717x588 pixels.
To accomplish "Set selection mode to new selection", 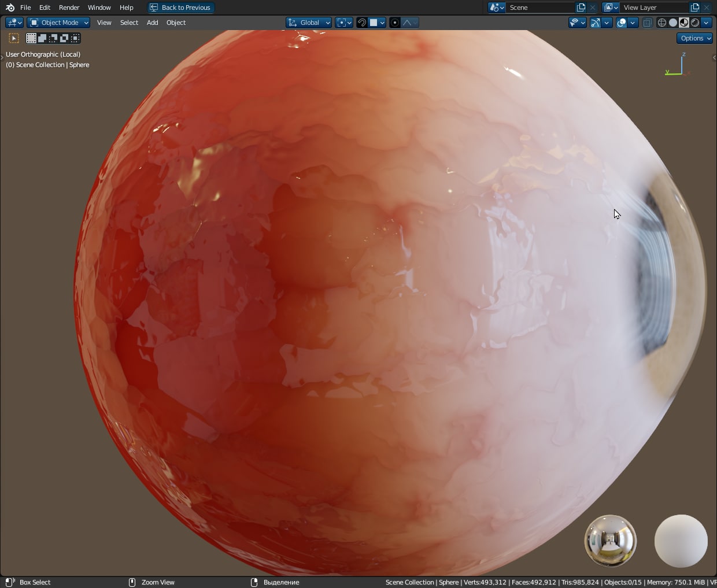I will tap(31, 38).
